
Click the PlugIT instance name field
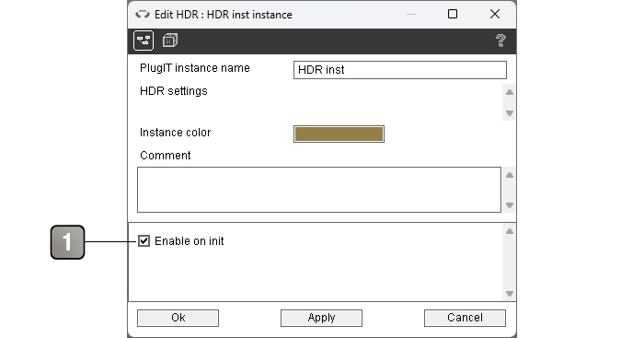[400, 70]
